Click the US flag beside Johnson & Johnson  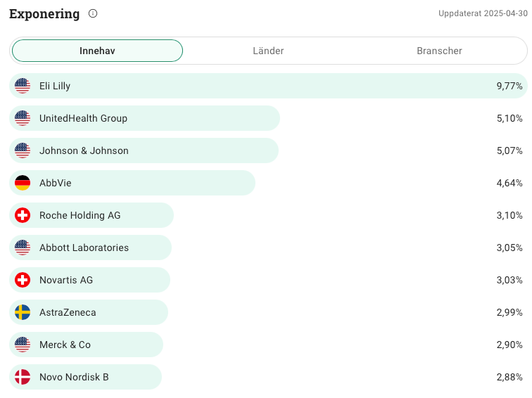coord(23,150)
